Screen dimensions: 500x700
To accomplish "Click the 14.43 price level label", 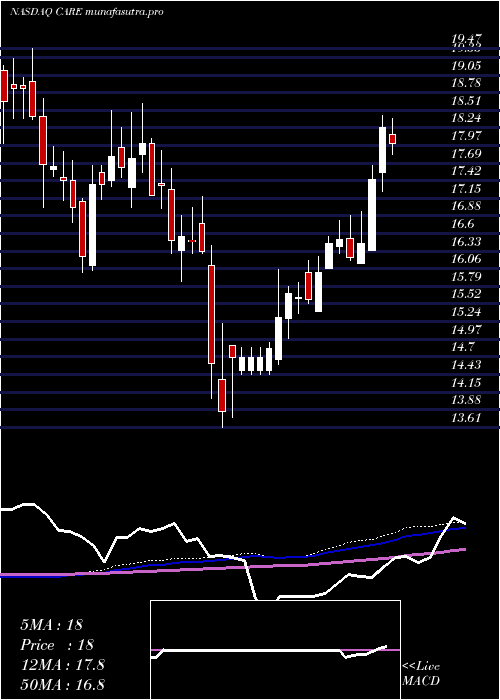I will click(466, 365).
